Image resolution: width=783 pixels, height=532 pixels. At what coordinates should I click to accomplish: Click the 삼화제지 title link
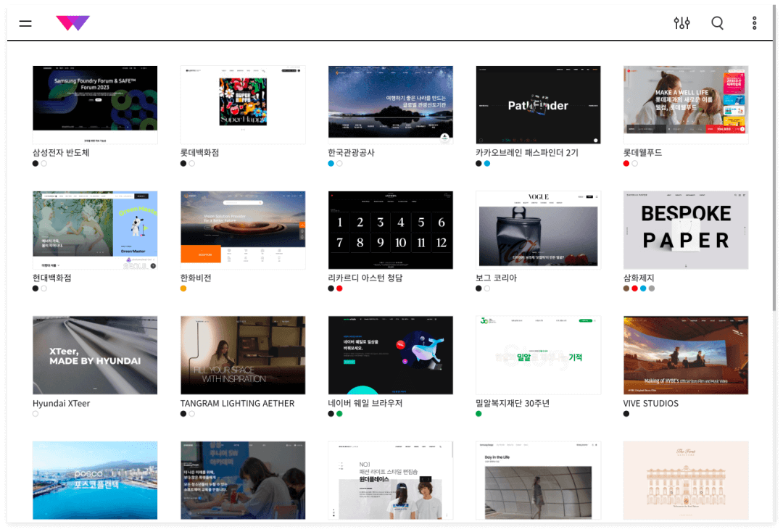pos(639,278)
